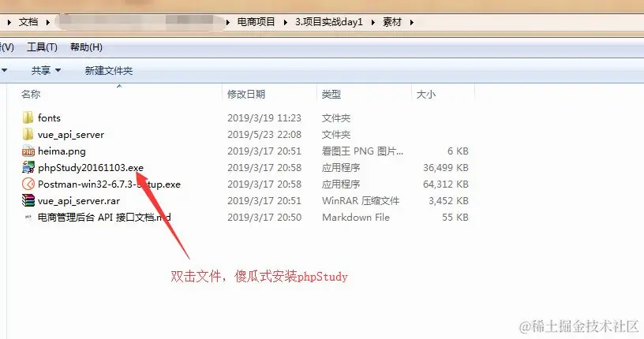Viewport: 644px width, 339px height.
Task: Select the fonts folder icon
Action: (x=28, y=117)
